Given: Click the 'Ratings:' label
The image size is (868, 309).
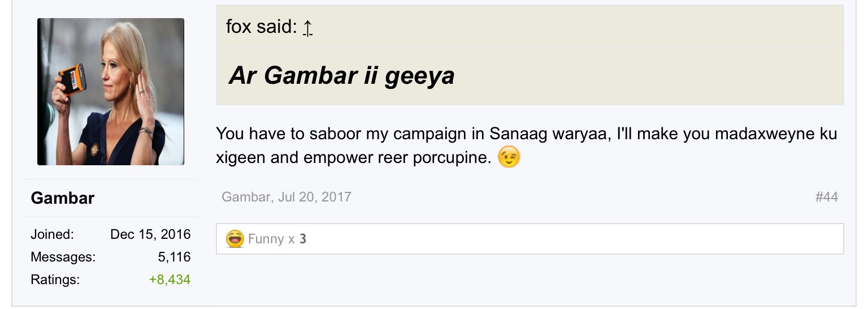Looking at the screenshot, I should 55,280.
